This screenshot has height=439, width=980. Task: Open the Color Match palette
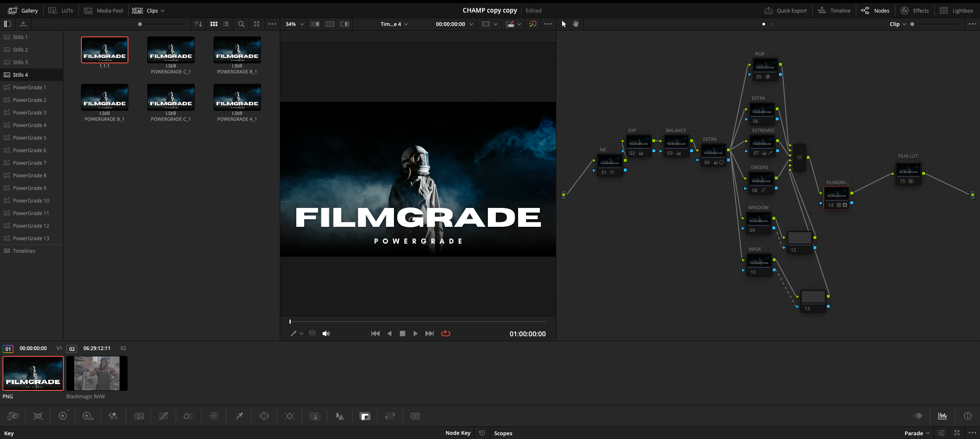tap(38, 416)
